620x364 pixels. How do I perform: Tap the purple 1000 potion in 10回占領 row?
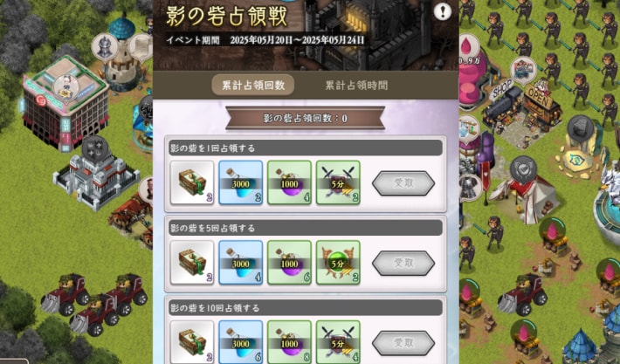(289, 342)
